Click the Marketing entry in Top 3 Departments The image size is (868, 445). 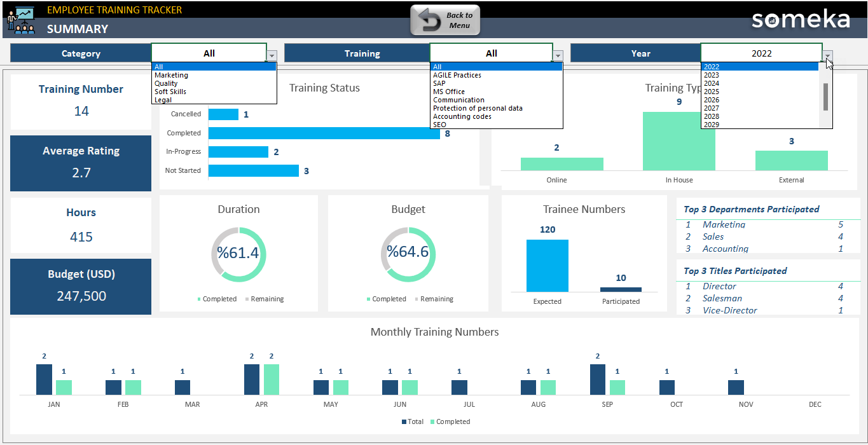click(724, 224)
